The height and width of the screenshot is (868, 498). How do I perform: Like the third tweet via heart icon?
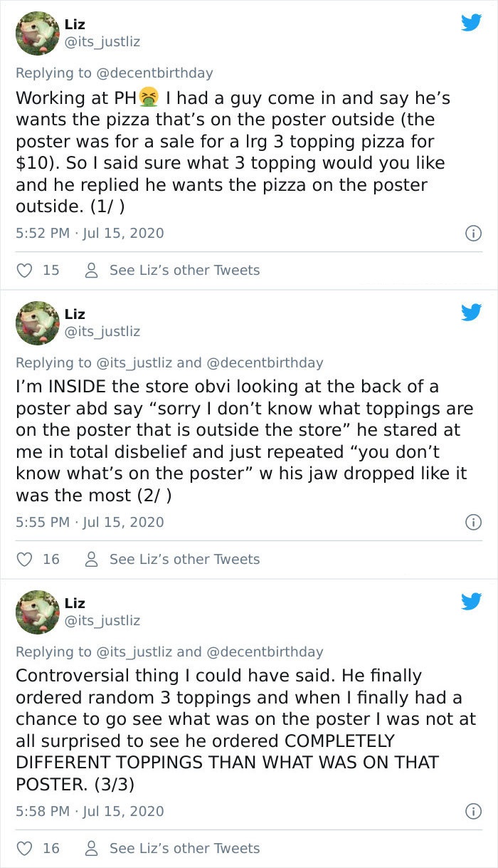(25, 848)
